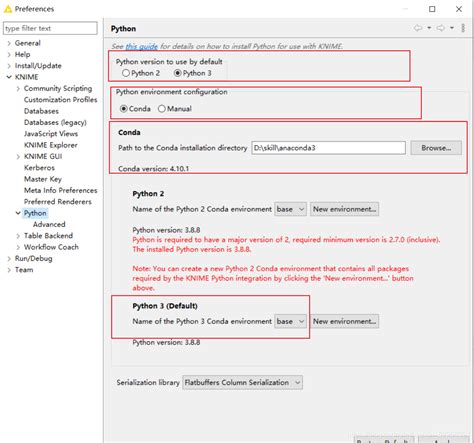Open the Python 3 Conda environment dropdown
This screenshot has height=443, width=474.
[x=290, y=322]
